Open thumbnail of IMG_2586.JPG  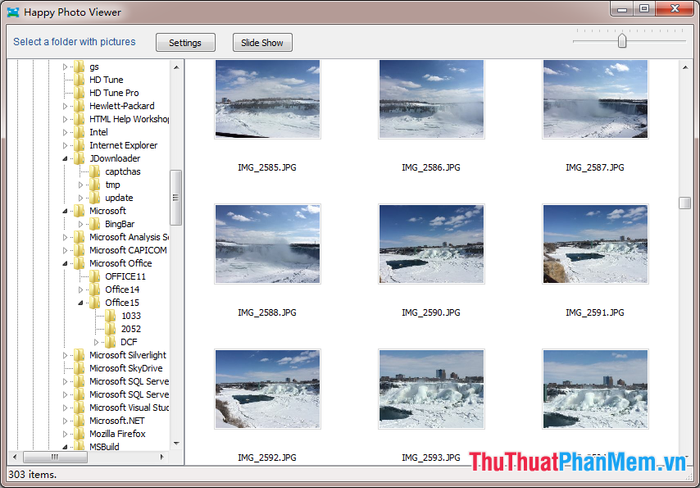click(431, 99)
